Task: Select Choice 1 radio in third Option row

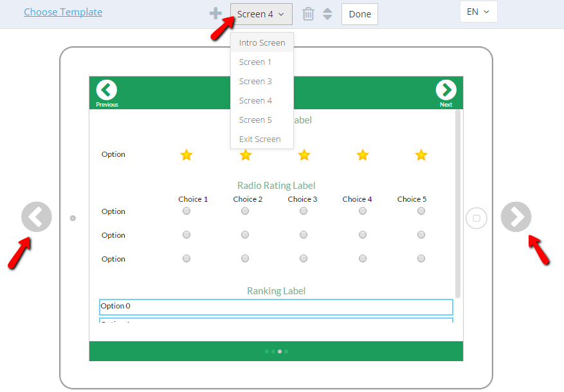Action: tap(186, 258)
